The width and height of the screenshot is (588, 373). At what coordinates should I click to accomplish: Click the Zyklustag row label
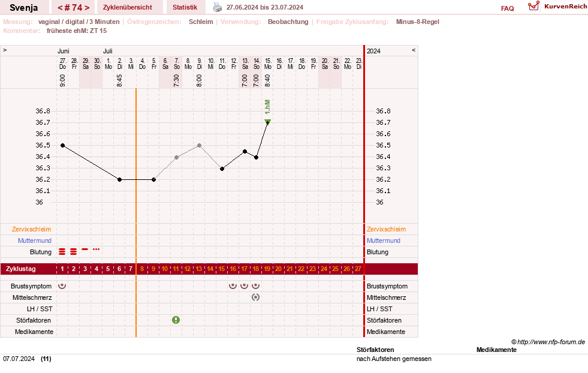point(20,269)
